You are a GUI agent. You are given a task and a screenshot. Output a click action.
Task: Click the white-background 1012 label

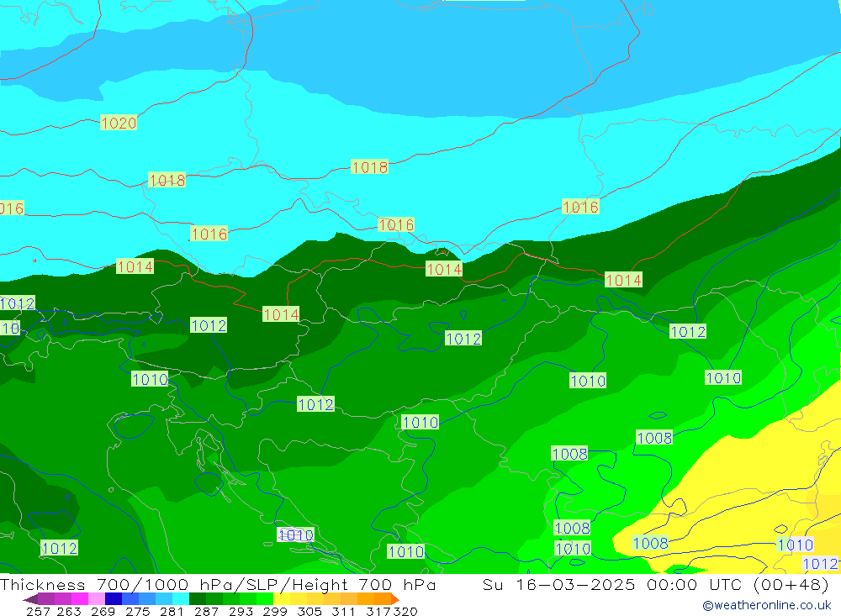click(x=820, y=563)
